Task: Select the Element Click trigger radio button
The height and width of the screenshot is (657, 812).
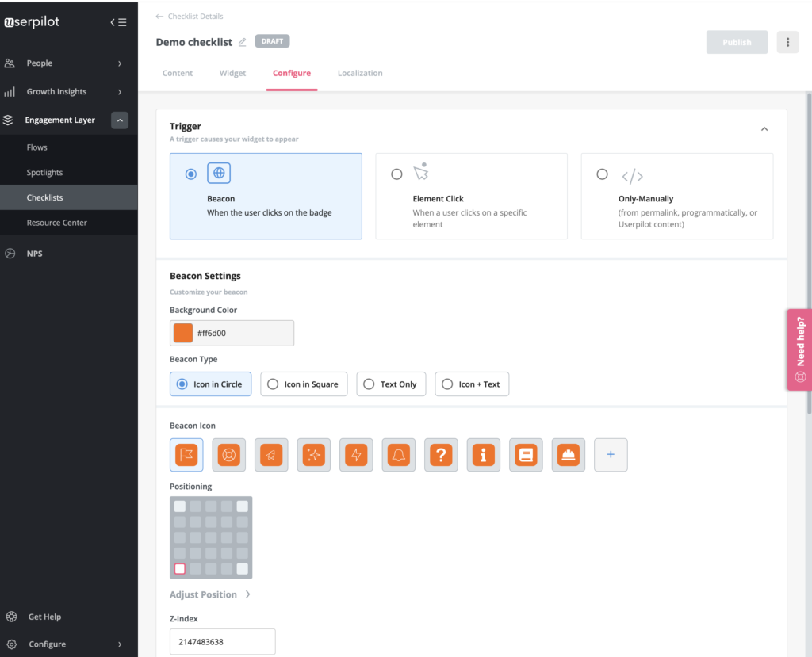Action: [x=396, y=174]
